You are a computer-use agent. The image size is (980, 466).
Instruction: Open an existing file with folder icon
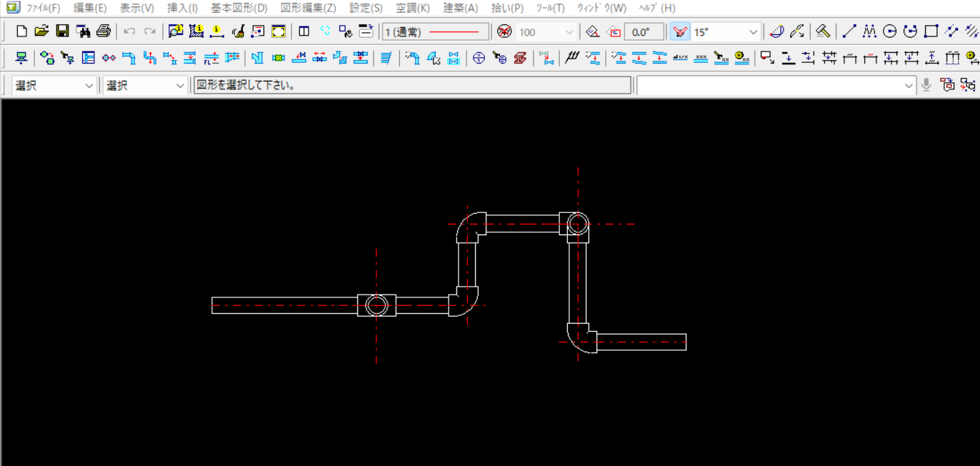coord(41,31)
